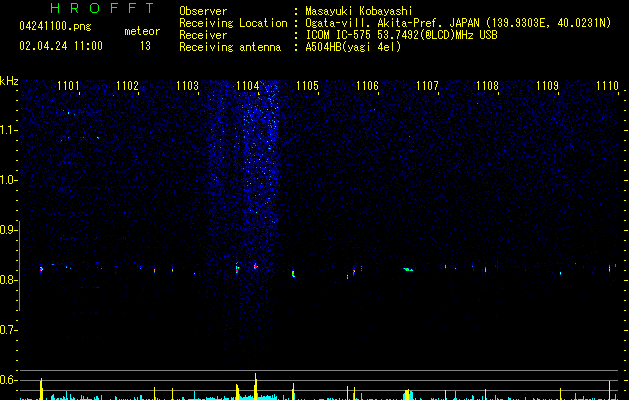This screenshot has width=629, height=400.
Task: Click the 1106 time marker
Action: pyautogui.click(x=367, y=86)
